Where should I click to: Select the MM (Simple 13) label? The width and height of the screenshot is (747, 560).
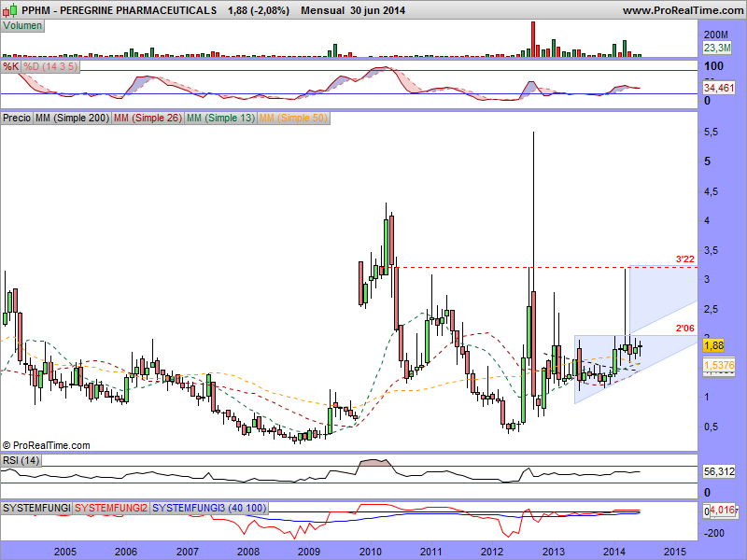pos(220,118)
